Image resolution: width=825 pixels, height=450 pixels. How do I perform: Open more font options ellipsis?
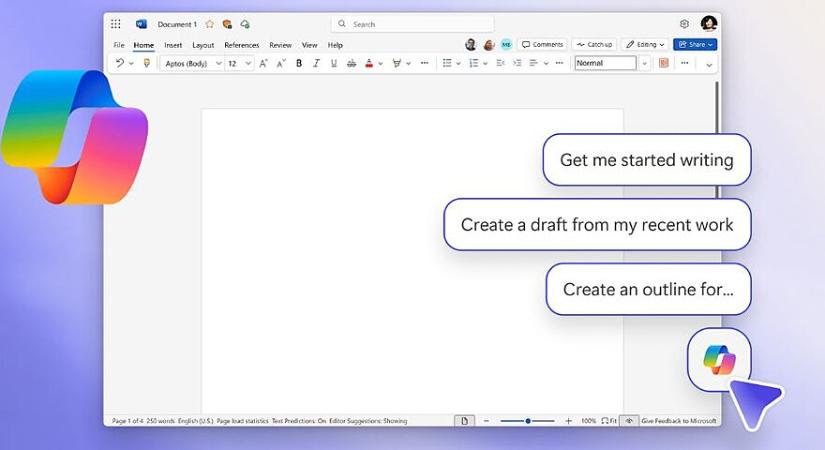tap(425, 63)
